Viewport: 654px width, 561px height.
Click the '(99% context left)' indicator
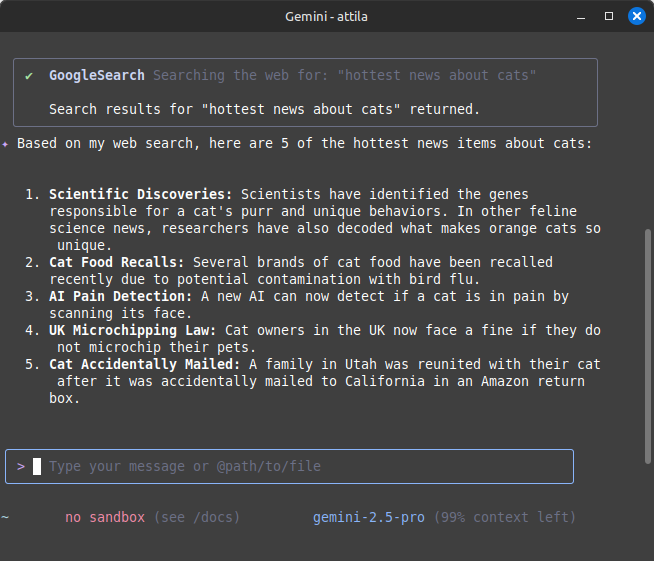[x=505, y=518]
